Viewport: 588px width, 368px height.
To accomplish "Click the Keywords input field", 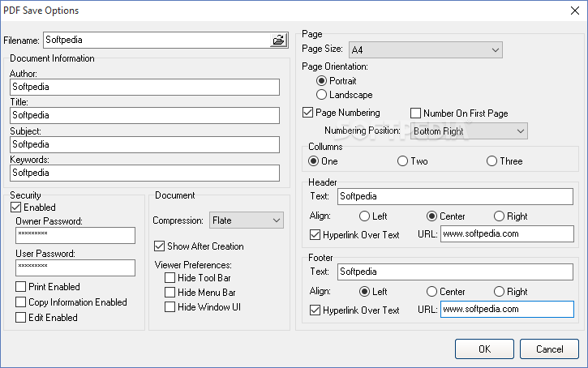I will click(x=144, y=173).
